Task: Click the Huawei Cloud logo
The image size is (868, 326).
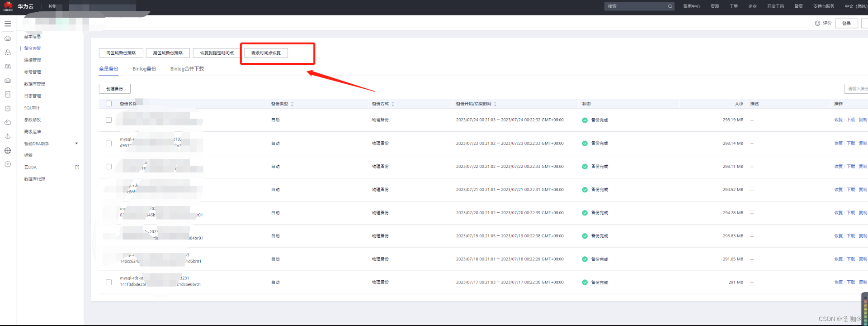Action: [8, 6]
